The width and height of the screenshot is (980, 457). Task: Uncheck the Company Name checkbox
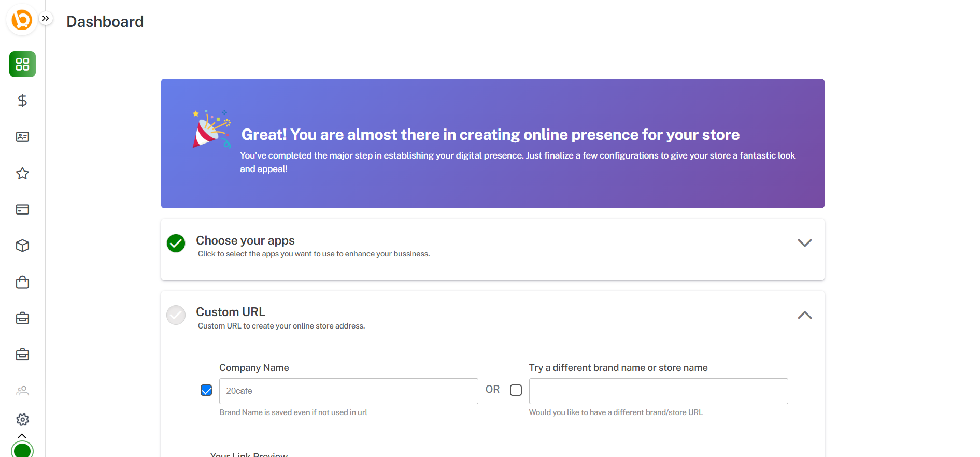pos(206,390)
